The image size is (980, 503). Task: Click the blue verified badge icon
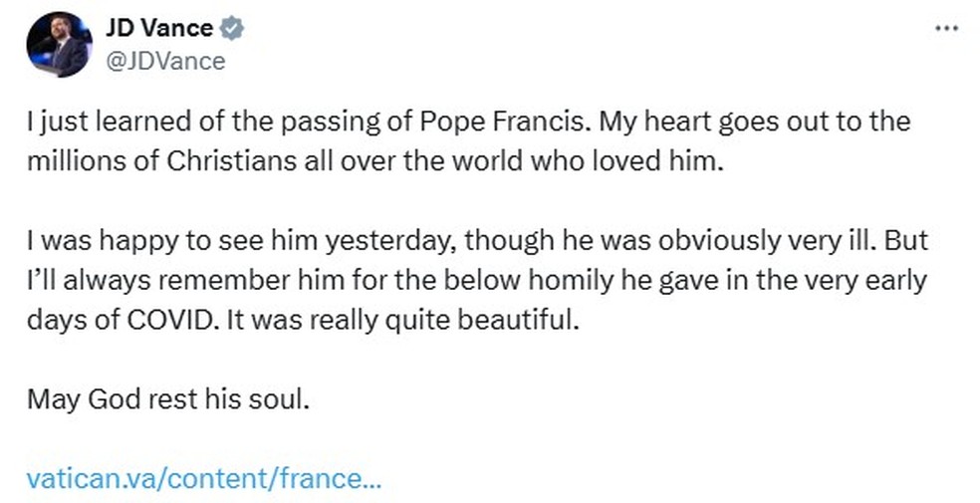coord(232,29)
